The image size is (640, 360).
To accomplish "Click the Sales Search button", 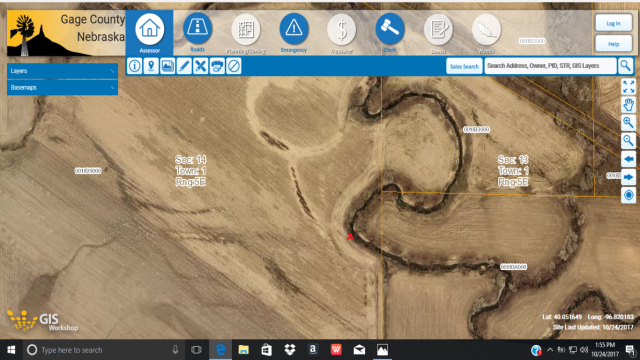I will pyautogui.click(x=464, y=66).
